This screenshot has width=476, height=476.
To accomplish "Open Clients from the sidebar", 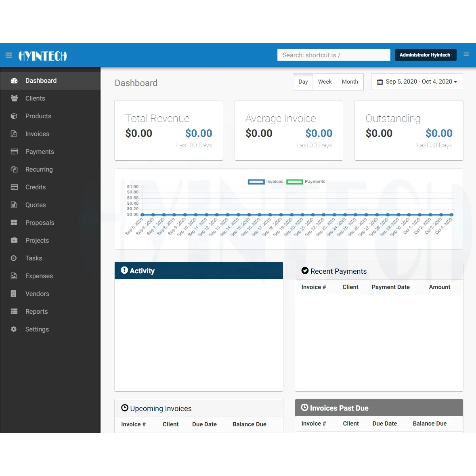I will [x=50, y=99].
